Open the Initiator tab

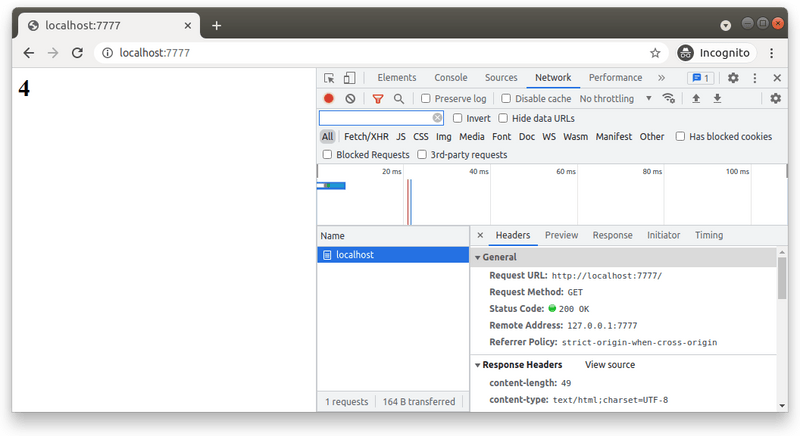click(x=663, y=235)
